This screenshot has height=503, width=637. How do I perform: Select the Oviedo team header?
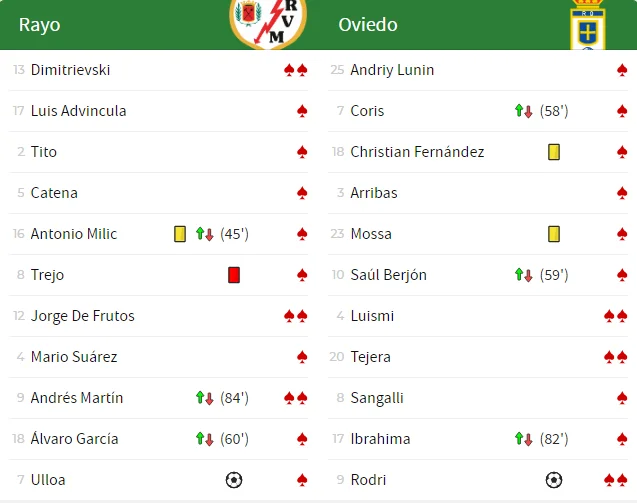tap(368, 25)
